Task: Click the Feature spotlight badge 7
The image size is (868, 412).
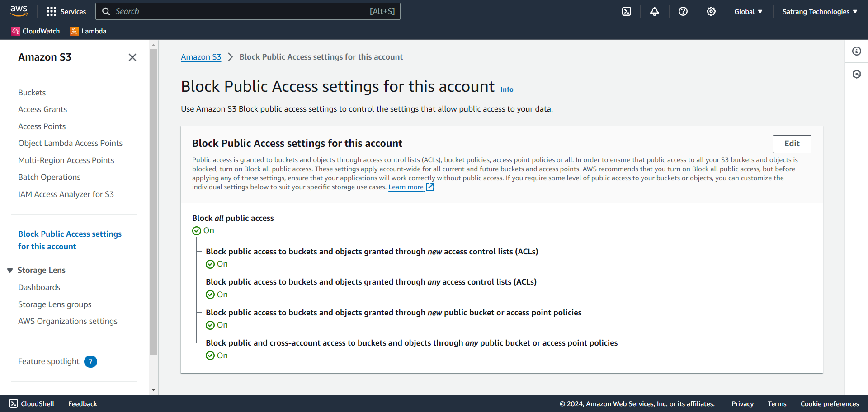Action: (x=90, y=361)
